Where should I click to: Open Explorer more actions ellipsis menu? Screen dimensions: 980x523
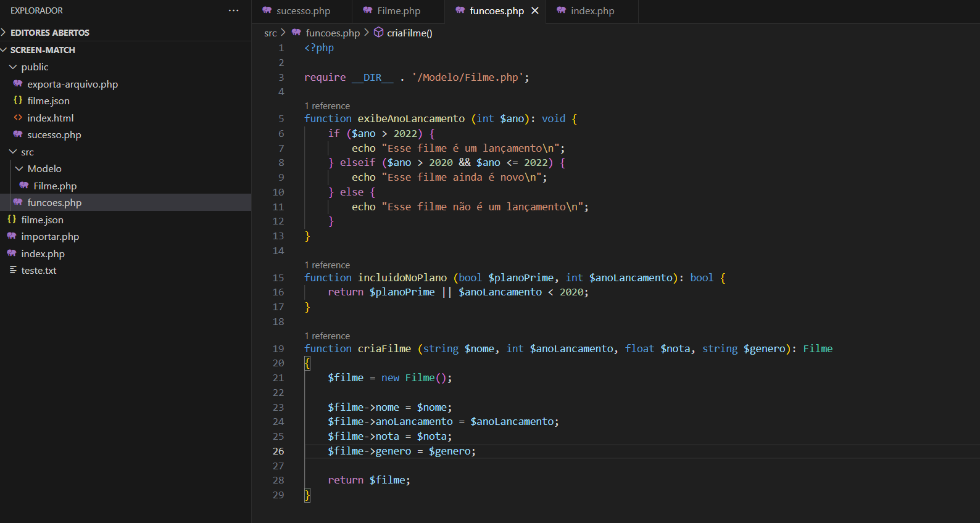click(x=233, y=10)
